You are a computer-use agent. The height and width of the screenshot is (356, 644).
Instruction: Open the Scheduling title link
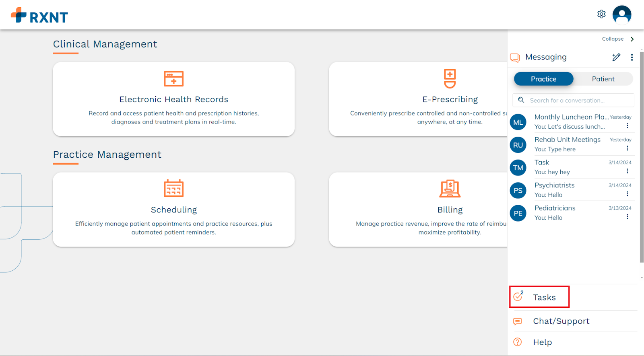pos(174,210)
